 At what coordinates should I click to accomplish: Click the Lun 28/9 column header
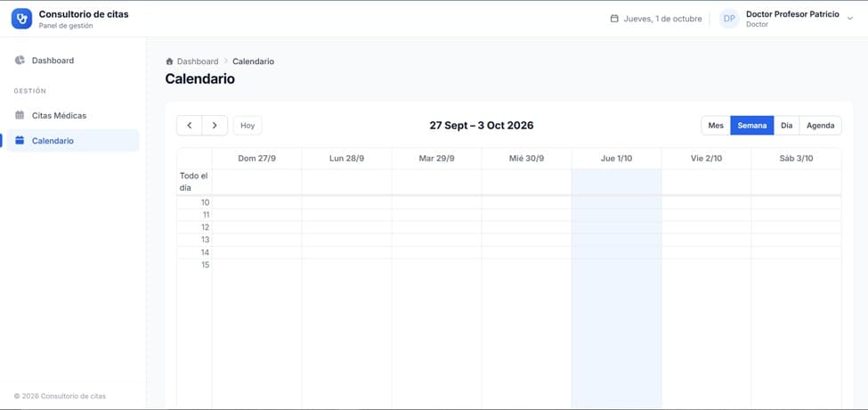click(x=346, y=159)
